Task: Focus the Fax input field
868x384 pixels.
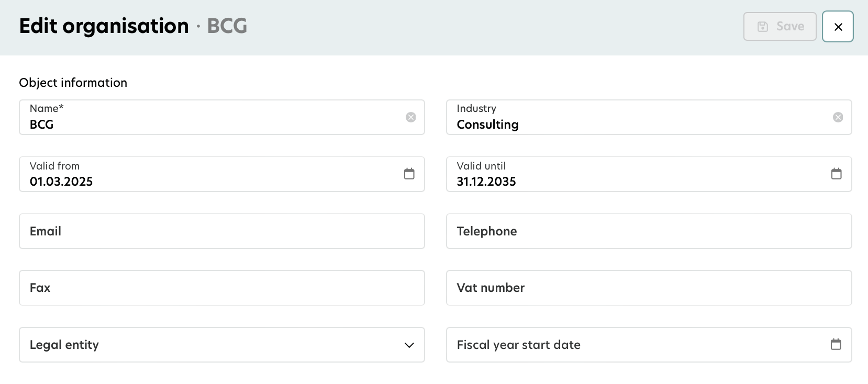Action: [x=221, y=288]
